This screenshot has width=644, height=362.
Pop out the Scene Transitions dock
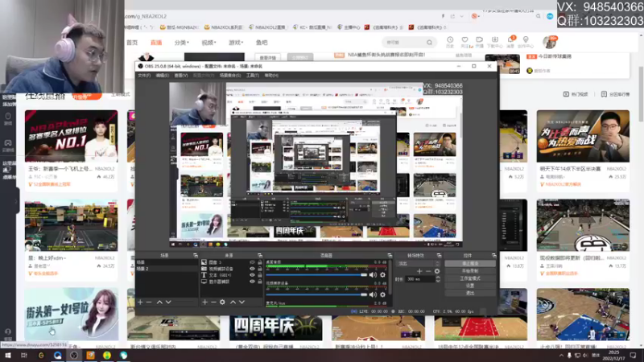[x=439, y=255]
